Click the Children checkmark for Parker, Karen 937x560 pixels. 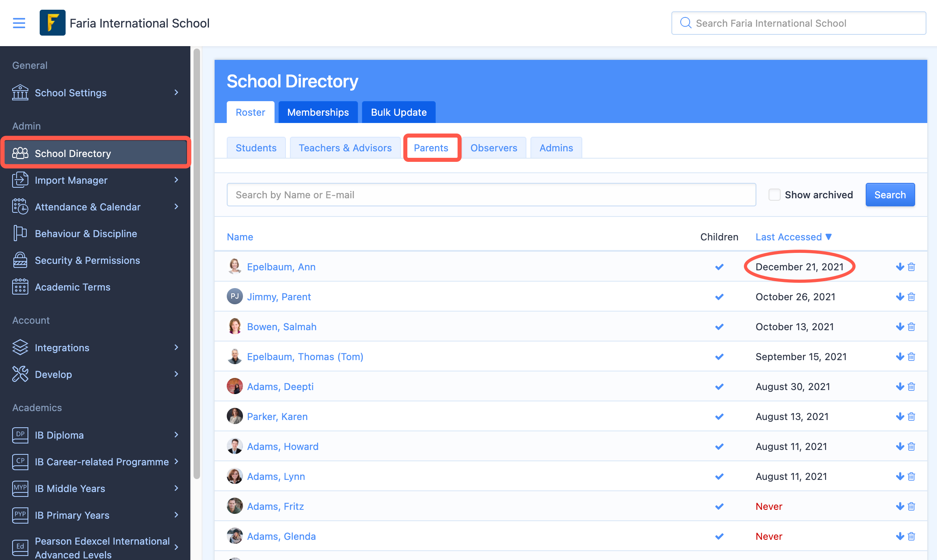tap(719, 416)
